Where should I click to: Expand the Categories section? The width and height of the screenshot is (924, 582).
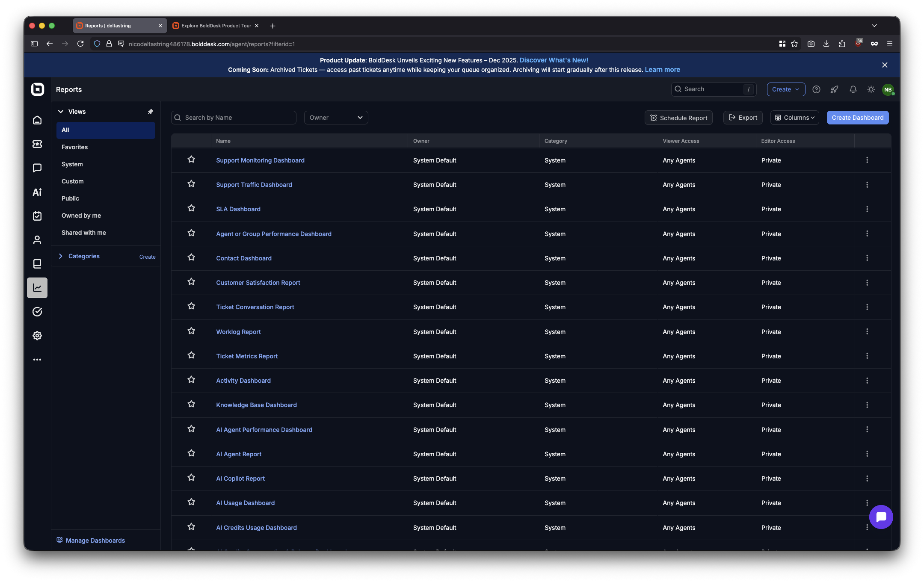coord(61,256)
